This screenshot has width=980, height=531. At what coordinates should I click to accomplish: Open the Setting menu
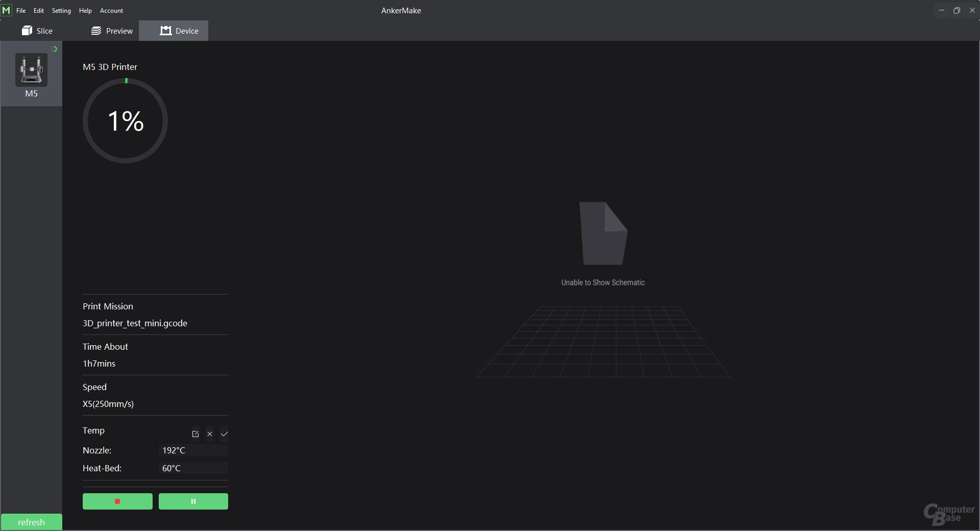click(61, 10)
